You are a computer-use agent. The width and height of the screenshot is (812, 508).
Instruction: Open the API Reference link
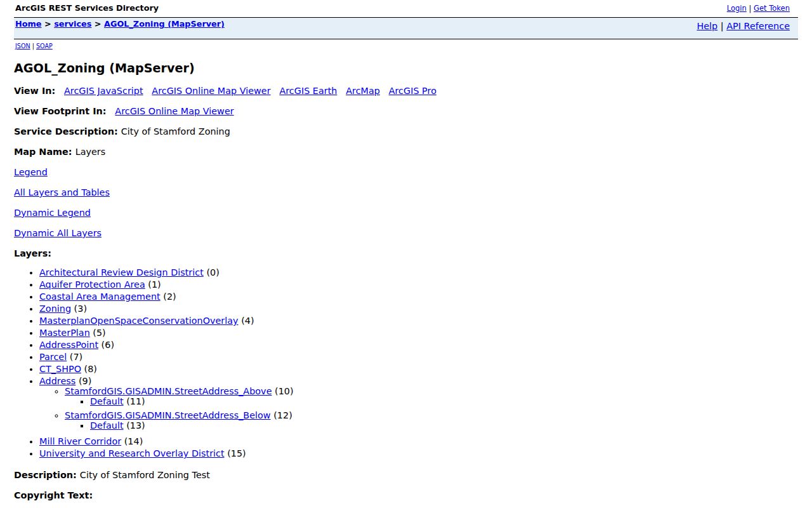click(x=758, y=26)
